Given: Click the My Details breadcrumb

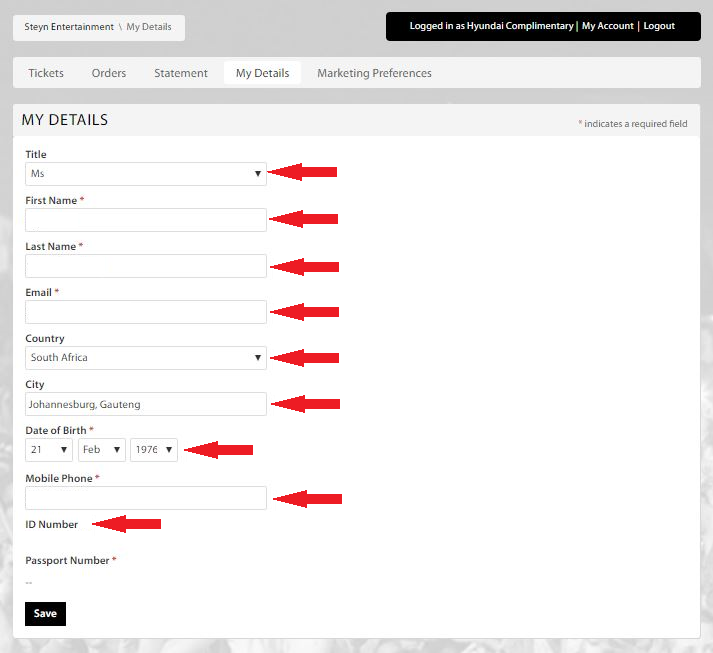Looking at the screenshot, I should pyautogui.click(x=149, y=27).
